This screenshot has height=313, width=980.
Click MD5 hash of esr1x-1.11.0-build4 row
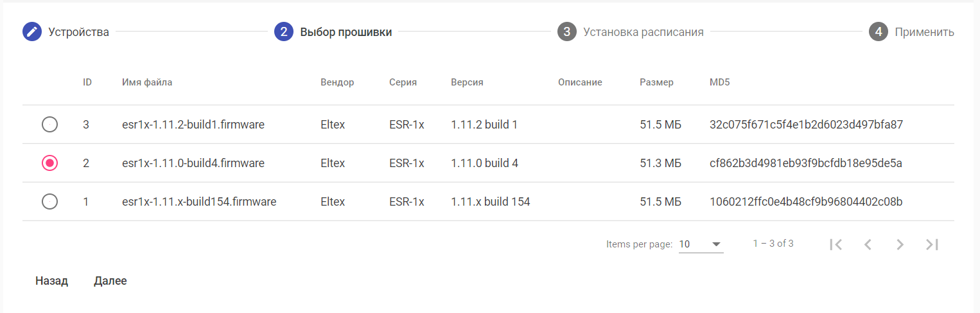coord(806,163)
